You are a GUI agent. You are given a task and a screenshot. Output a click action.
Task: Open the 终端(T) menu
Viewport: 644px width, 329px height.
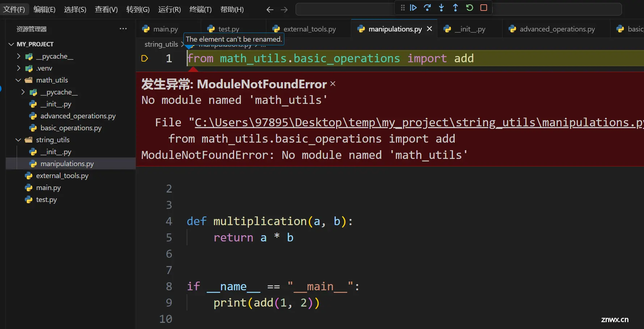coord(200,9)
